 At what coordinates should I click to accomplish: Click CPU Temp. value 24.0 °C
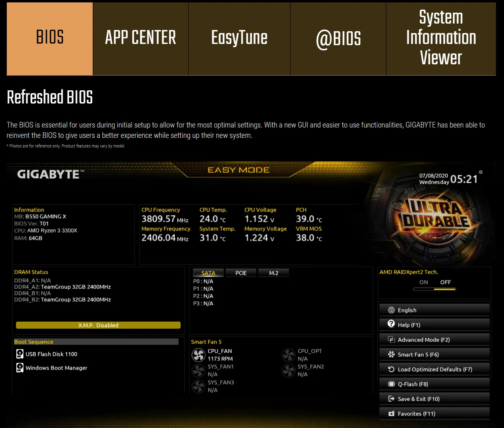(213, 219)
